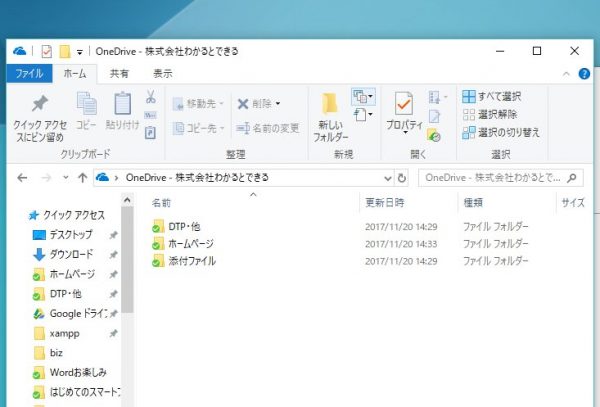Sort by the 名前 column header
The height and width of the screenshot is (407, 600).
coord(161,203)
